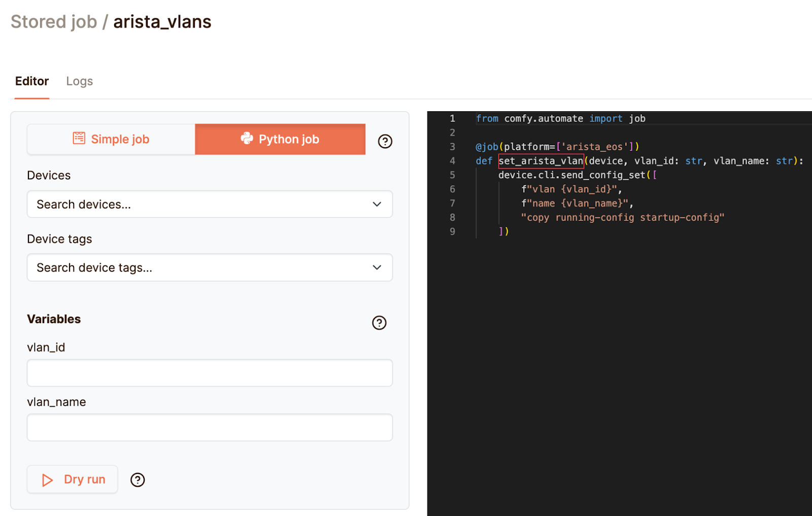
Task: Expand the Search device tags chevron
Action: [x=377, y=268]
